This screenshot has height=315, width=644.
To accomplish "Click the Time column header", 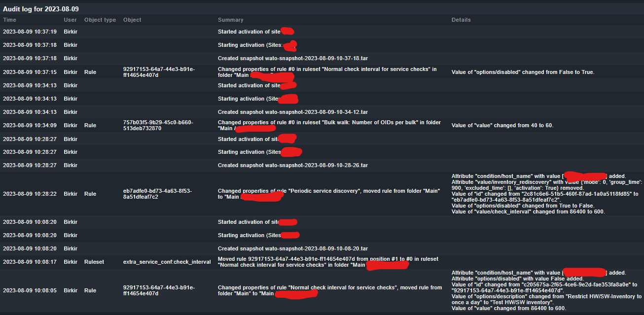I will pyautogui.click(x=9, y=20).
